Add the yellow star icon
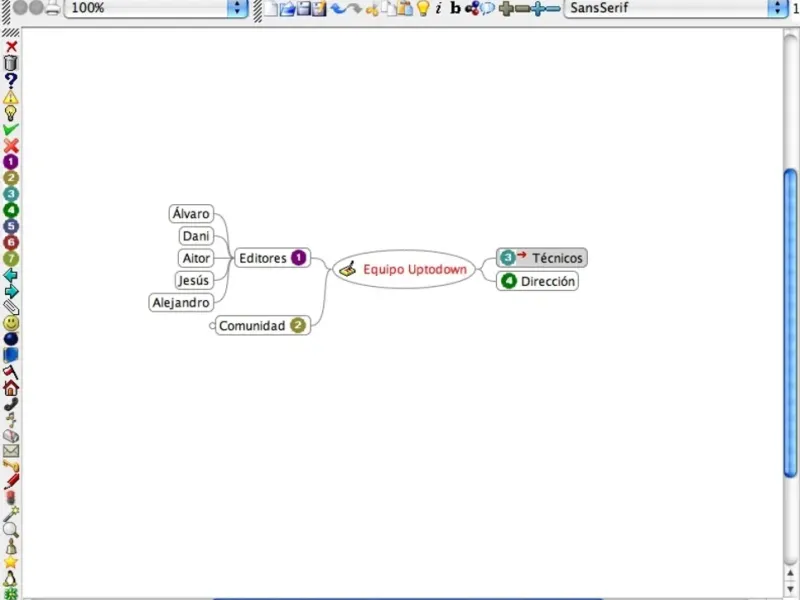This screenshot has height=600, width=800. [x=11, y=562]
